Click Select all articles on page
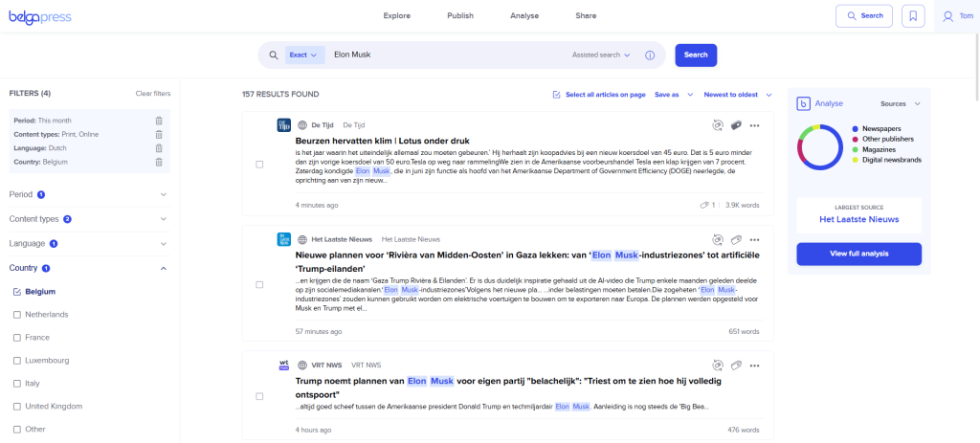Screen dimensions: 980x443 click(599, 95)
